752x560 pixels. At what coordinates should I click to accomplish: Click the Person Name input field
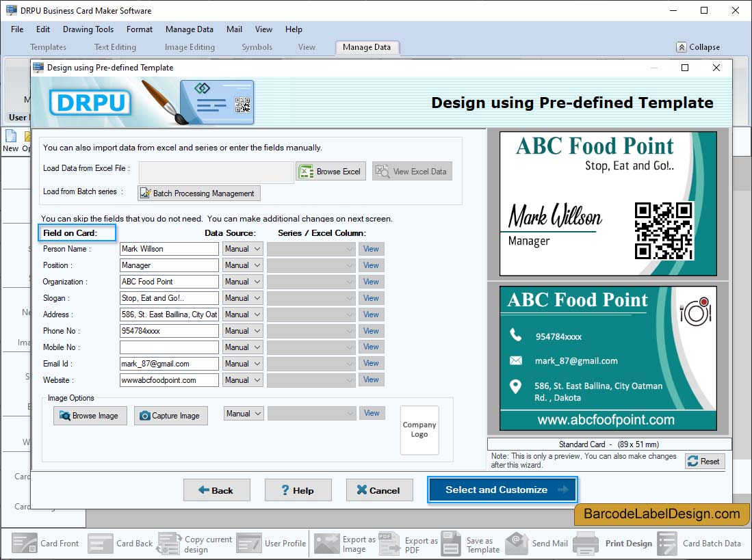tap(169, 249)
